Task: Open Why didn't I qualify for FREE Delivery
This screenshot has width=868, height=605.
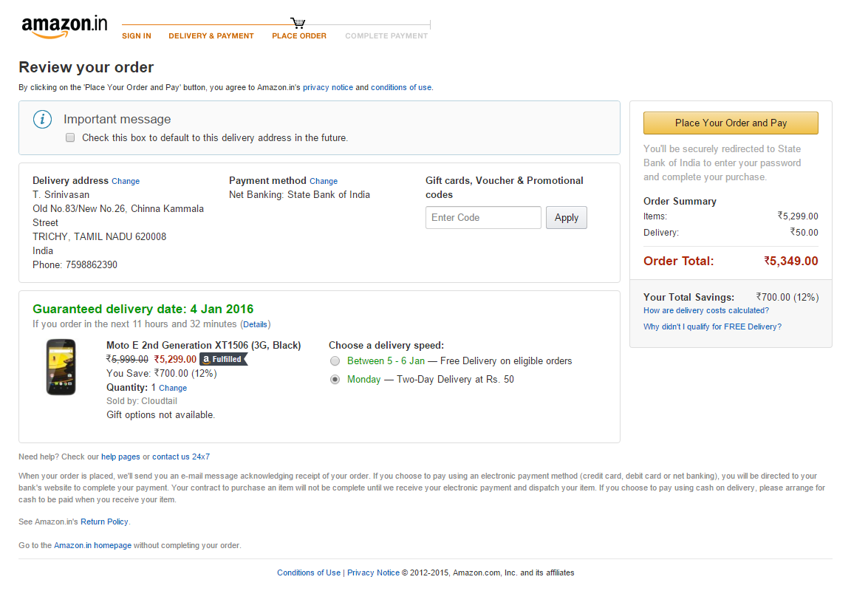Action: pos(712,327)
